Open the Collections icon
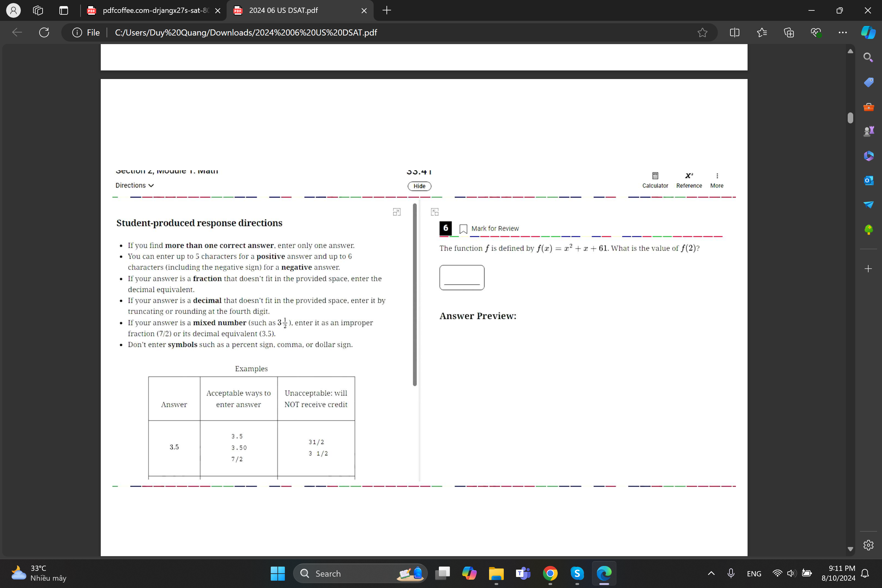 coord(789,33)
